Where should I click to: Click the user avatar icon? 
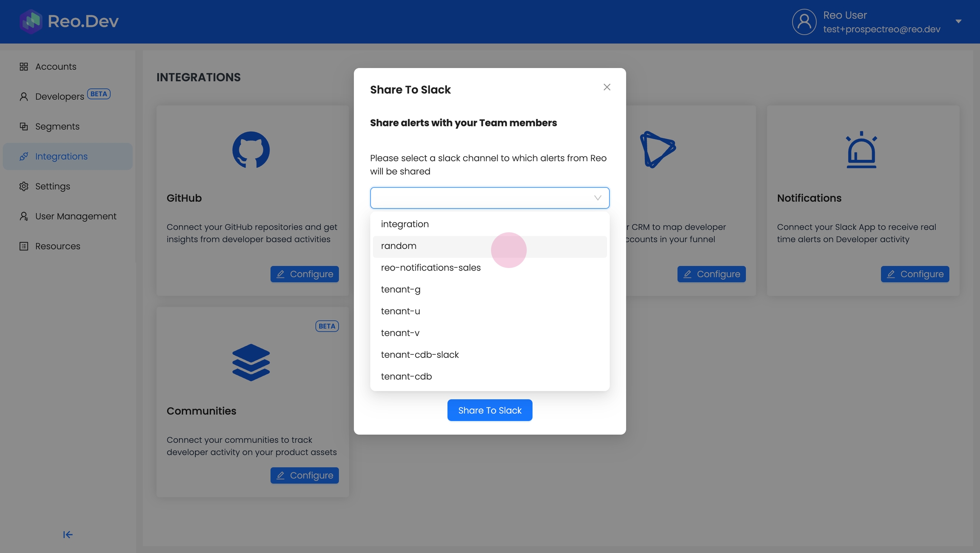point(804,22)
